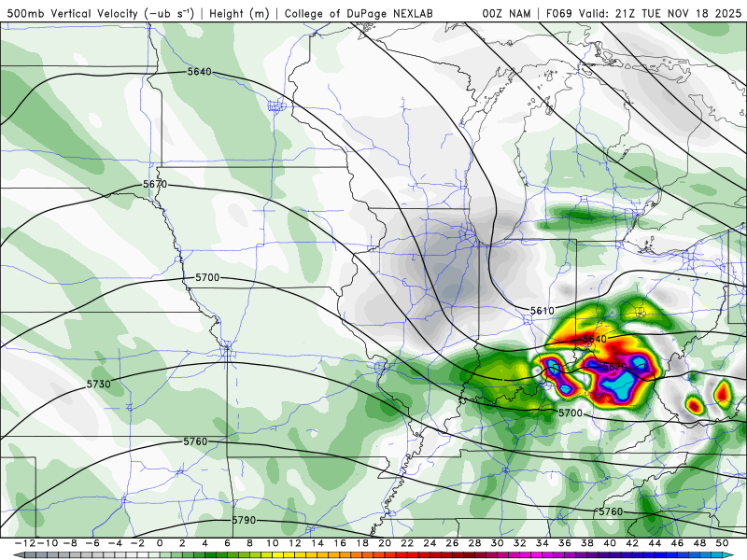The image size is (747, 560).
Task: Click the color scale value 40
Action: [x=610, y=543]
